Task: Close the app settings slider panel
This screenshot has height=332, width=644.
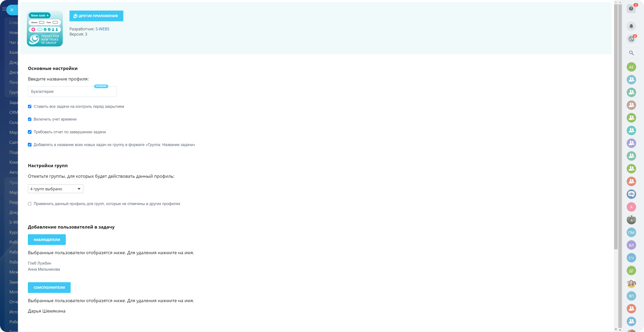Action: point(12,10)
